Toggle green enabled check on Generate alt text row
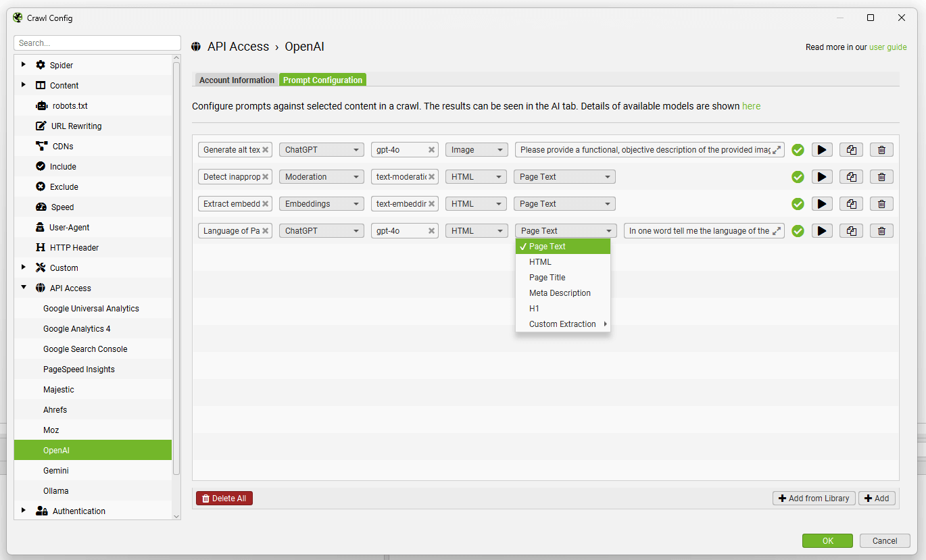The image size is (926, 560). 798,150
